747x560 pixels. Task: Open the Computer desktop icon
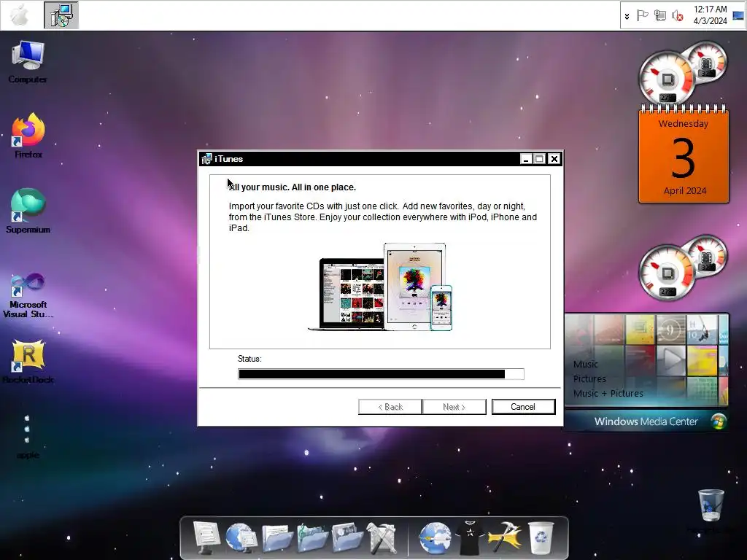[x=28, y=62]
